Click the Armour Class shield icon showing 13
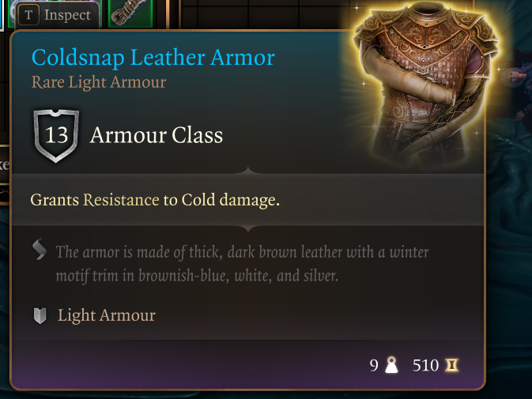 click(x=56, y=136)
